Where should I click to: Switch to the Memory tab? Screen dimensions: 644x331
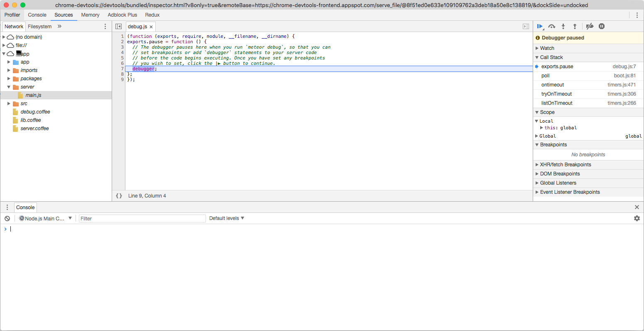(x=90, y=15)
